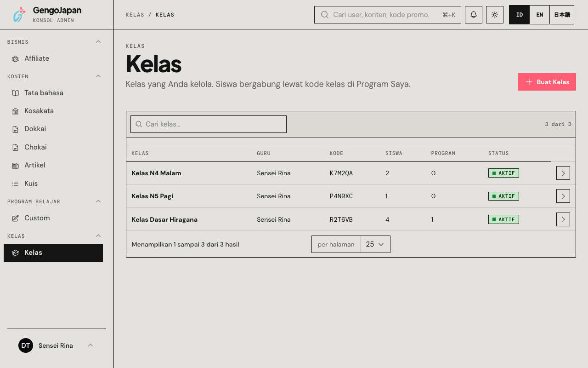Click the Chokai document icon

(x=16, y=147)
